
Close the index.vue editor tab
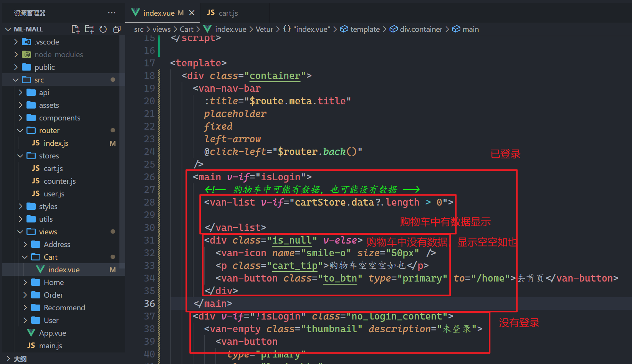(192, 13)
